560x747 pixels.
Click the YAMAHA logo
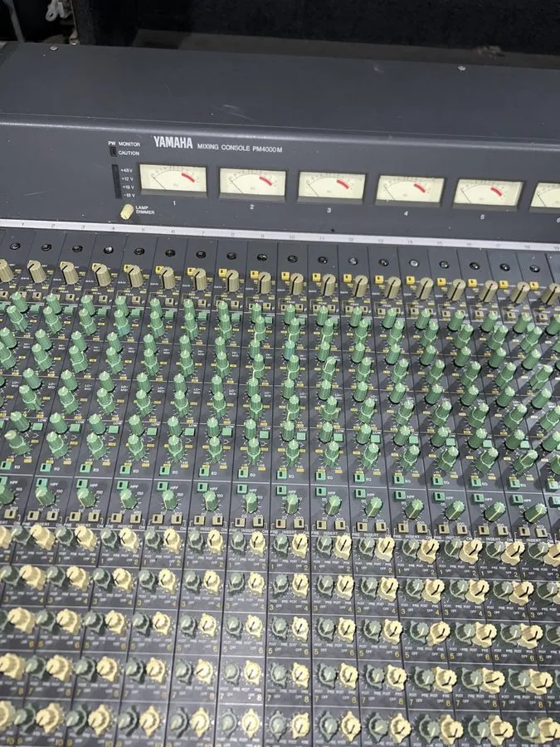173,142
